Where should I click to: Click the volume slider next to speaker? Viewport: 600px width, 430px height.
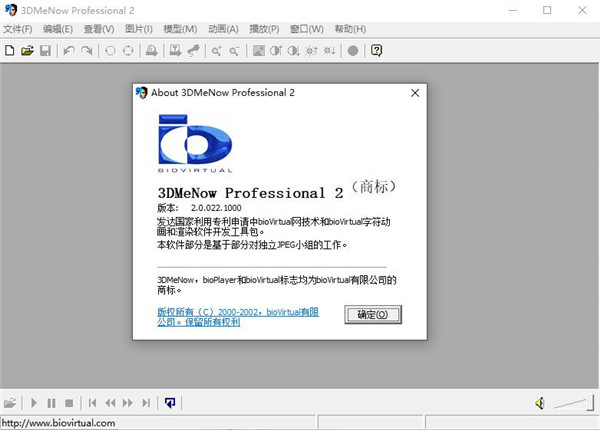pos(572,403)
